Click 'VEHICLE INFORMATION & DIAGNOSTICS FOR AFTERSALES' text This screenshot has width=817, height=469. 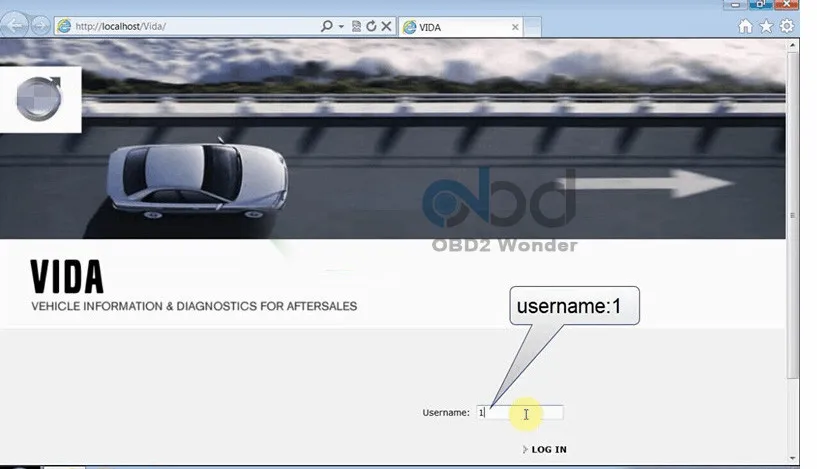coord(194,306)
